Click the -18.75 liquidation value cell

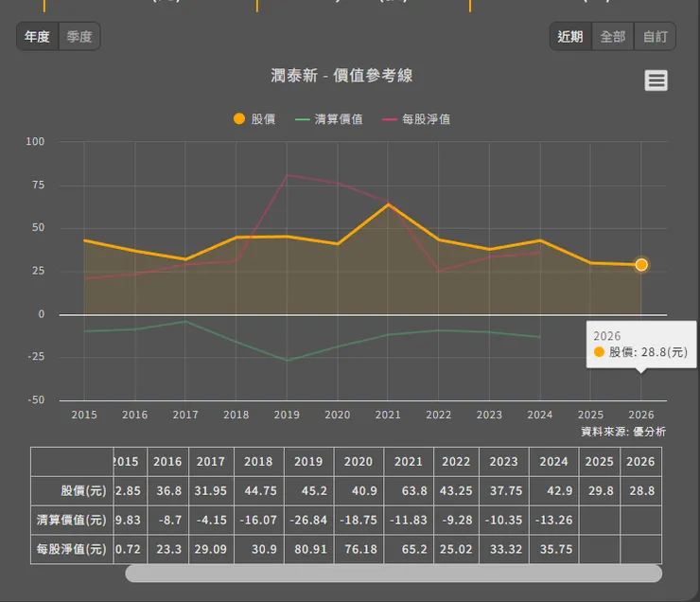click(359, 520)
